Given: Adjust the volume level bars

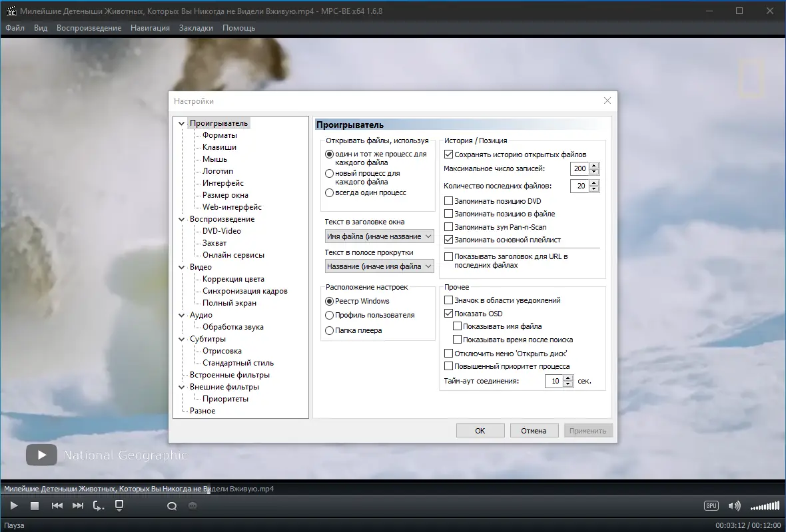Looking at the screenshot, I should tap(765, 507).
